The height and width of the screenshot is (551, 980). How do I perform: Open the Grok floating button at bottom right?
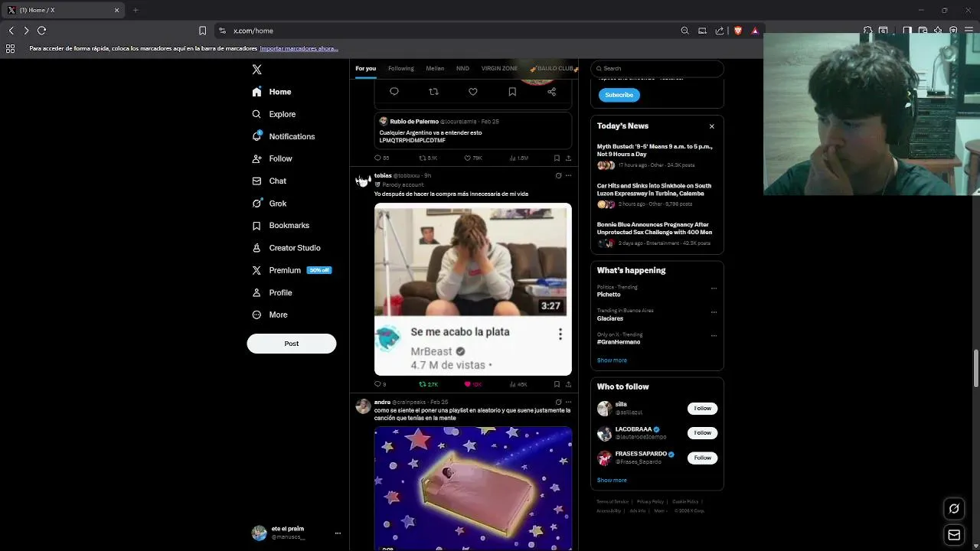pyautogui.click(x=954, y=508)
